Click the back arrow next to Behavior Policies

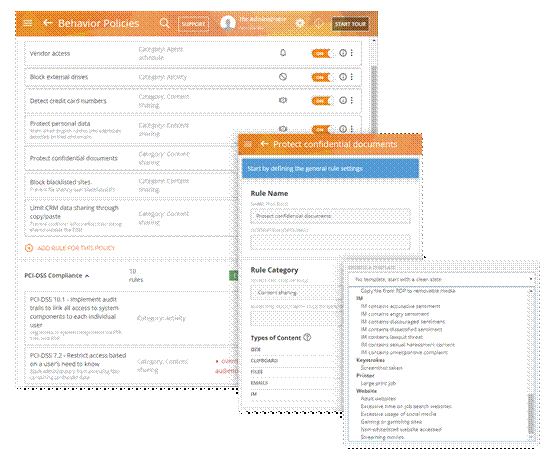click(x=48, y=23)
